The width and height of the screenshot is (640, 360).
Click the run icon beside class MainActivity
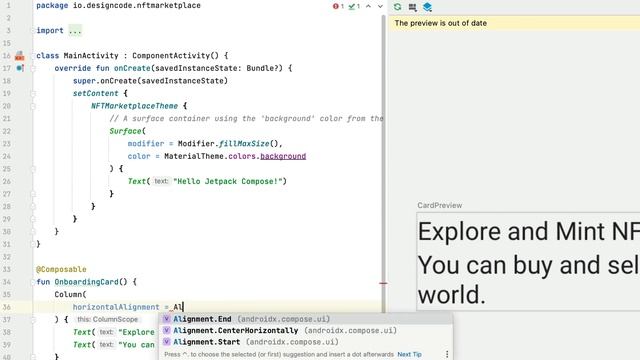point(20,56)
